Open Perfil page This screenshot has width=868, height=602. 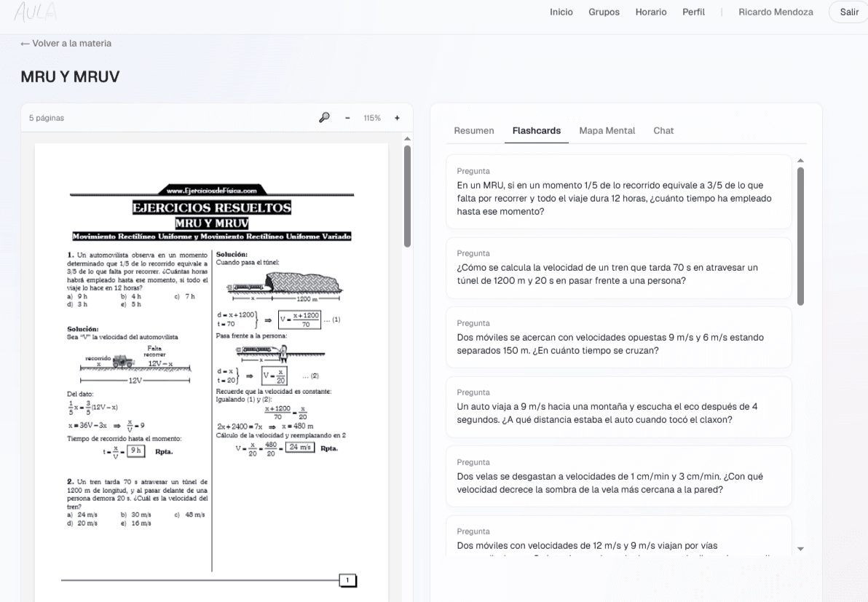(x=694, y=12)
